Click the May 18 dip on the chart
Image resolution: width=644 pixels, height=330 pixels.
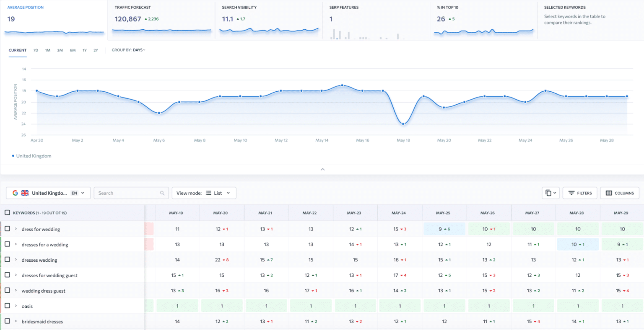[x=403, y=124]
